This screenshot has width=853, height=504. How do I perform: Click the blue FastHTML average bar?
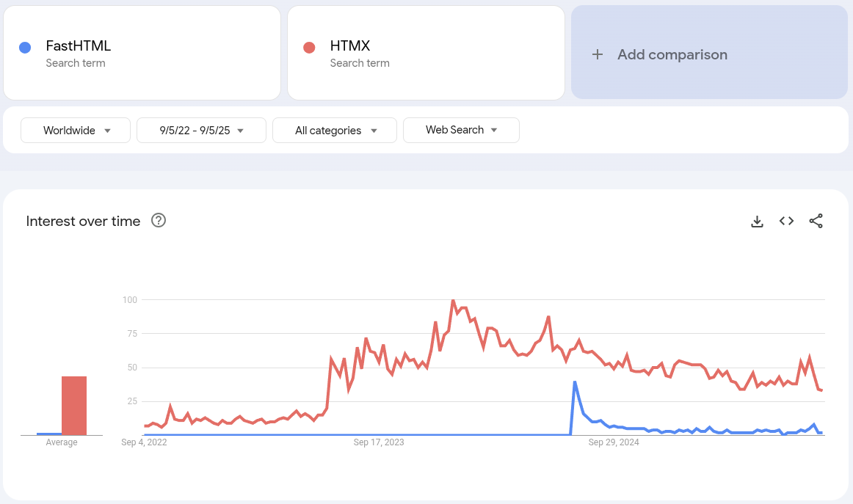49,434
